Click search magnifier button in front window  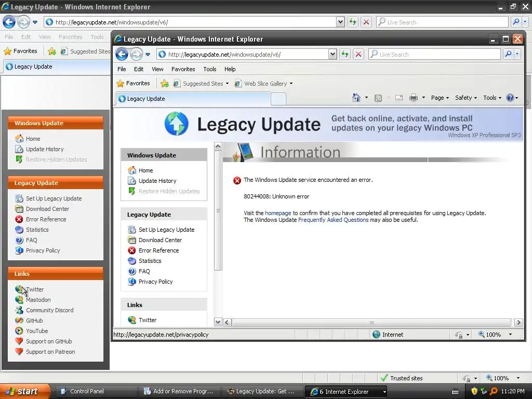[508, 54]
